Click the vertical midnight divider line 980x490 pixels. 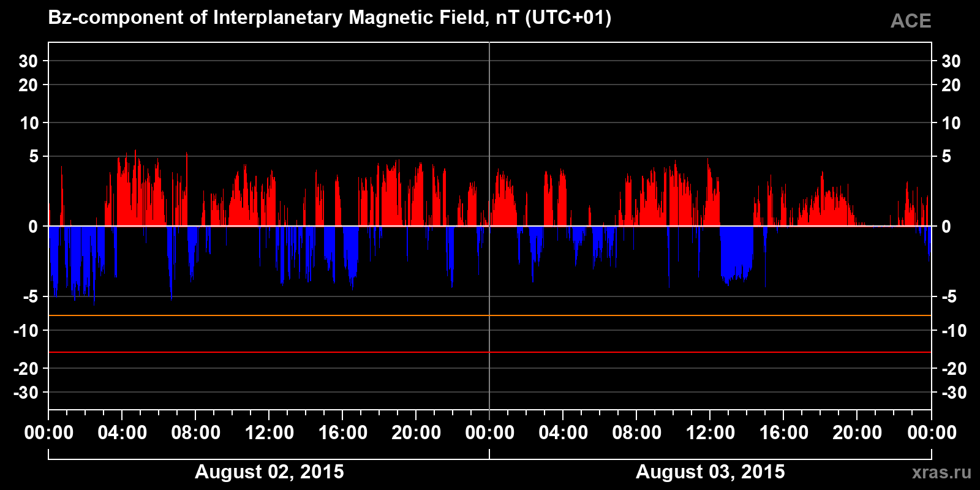tap(489, 226)
